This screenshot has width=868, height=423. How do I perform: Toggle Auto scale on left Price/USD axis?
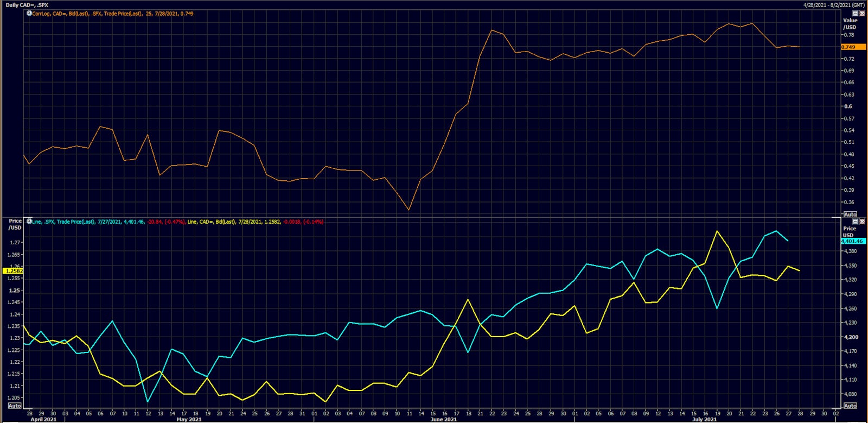pos(15,406)
